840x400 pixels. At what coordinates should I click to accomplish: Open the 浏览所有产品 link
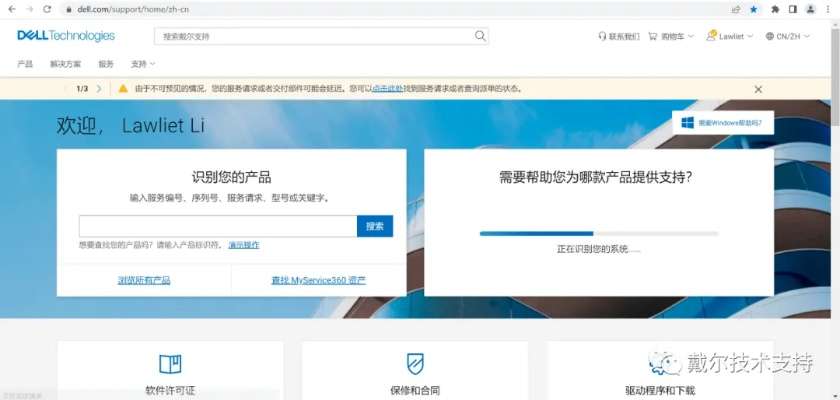pyautogui.click(x=144, y=281)
